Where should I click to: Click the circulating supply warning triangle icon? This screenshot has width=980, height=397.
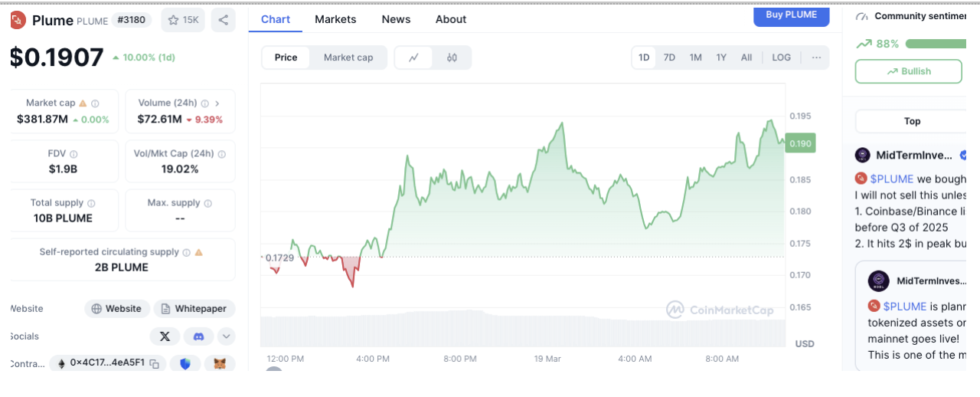click(199, 252)
